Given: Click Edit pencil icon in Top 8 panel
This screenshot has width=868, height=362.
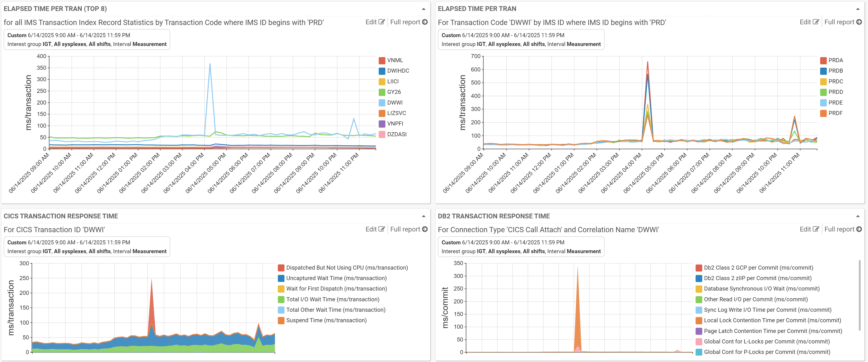Looking at the screenshot, I should pyautogui.click(x=381, y=22).
